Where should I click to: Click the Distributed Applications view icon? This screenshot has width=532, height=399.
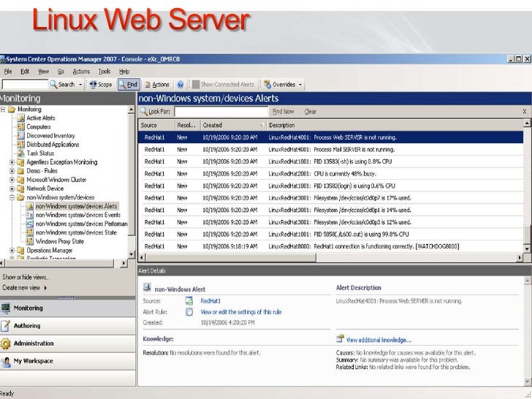click(20, 144)
